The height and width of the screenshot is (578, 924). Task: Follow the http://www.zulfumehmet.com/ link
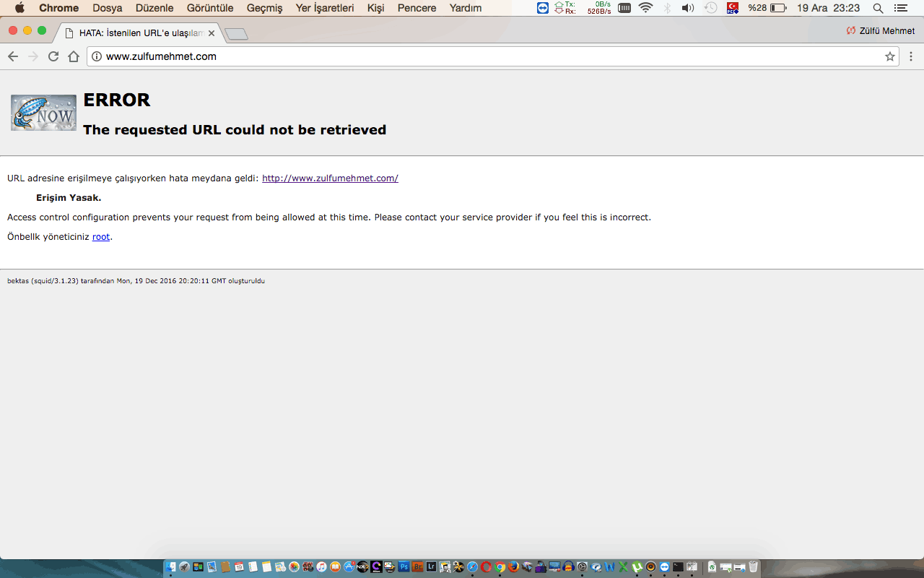pyautogui.click(x=330, y=178)
